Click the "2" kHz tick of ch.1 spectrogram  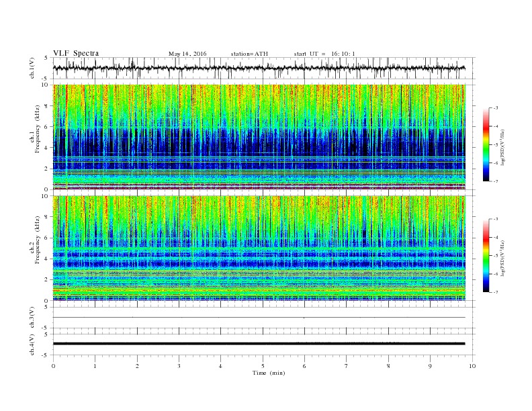pos(47,169)
